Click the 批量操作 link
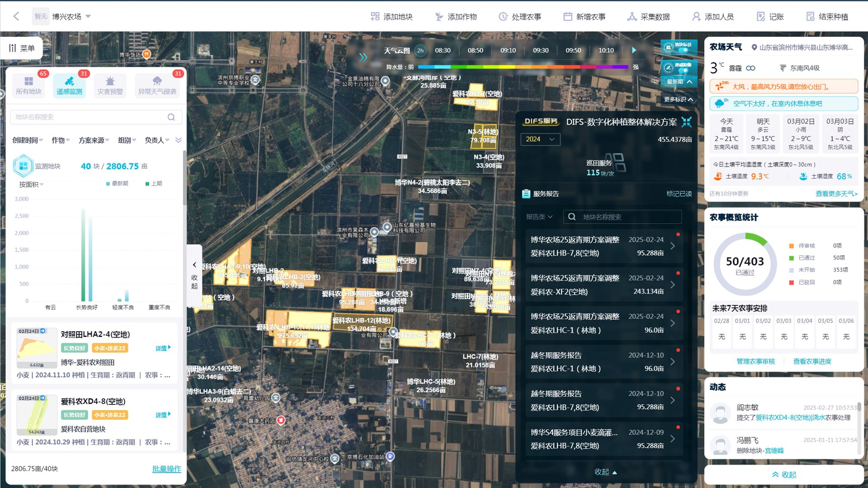868x488 pixels. [x=166, y=469]
